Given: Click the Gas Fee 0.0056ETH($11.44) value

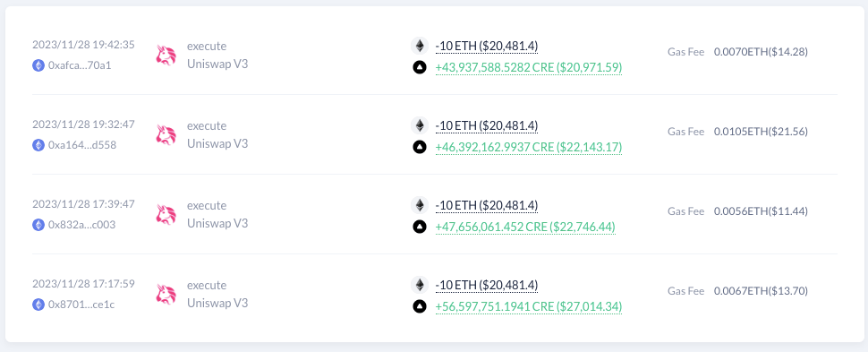Looking at the screenshot, I should coord(761,211).
